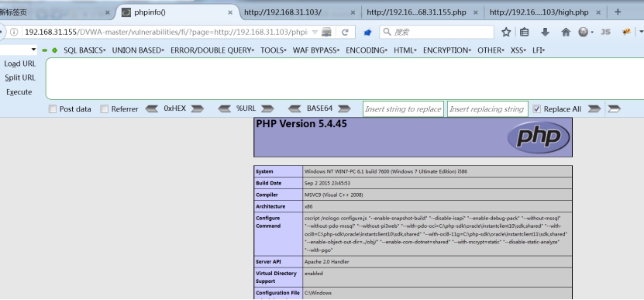Screen dimensions: 644x300
Task: Expand the ENCODING menu
Action: click(x=367, y=50)
